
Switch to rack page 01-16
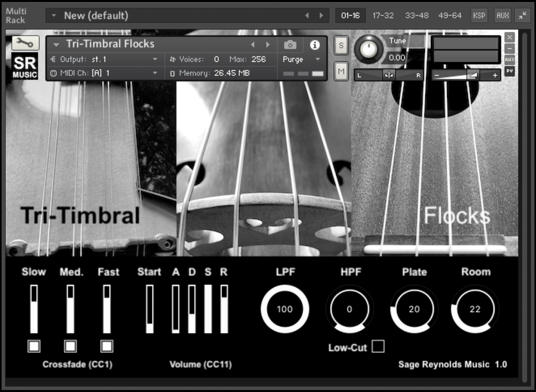tap(350, 15)
